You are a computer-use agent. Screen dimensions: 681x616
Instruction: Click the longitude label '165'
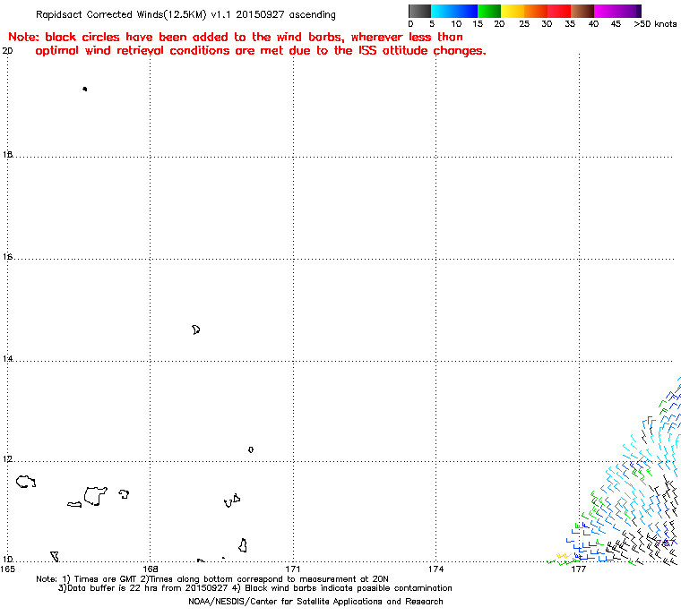7,569
